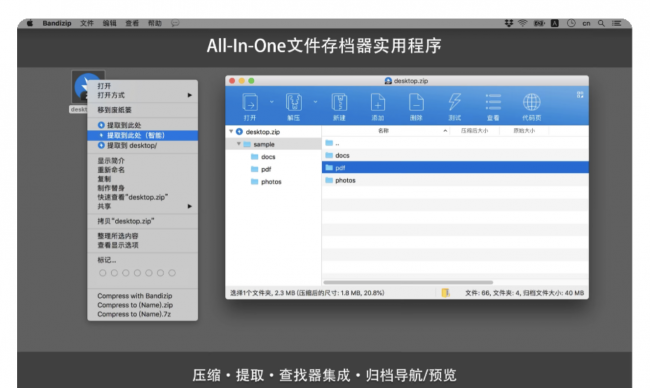Open the 查看 menu in the menu bar

click(x=132, y=23)
